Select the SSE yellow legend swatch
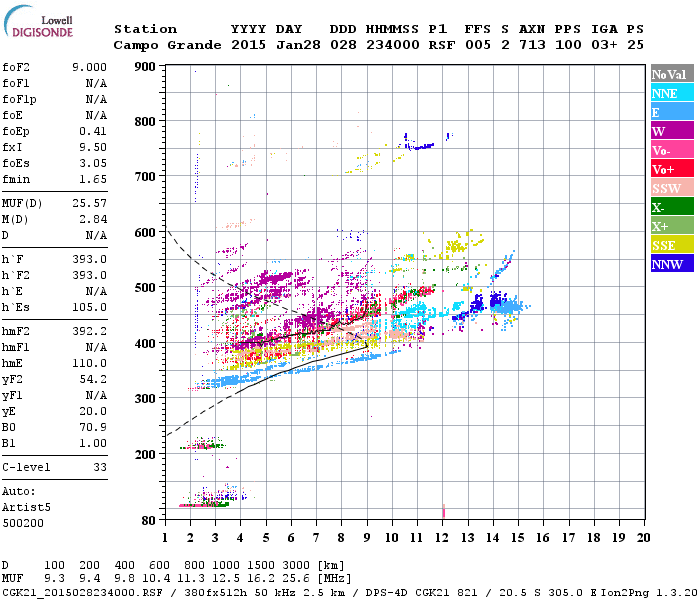This screenshot has width=700, height=600. click(x=672, y=245)
